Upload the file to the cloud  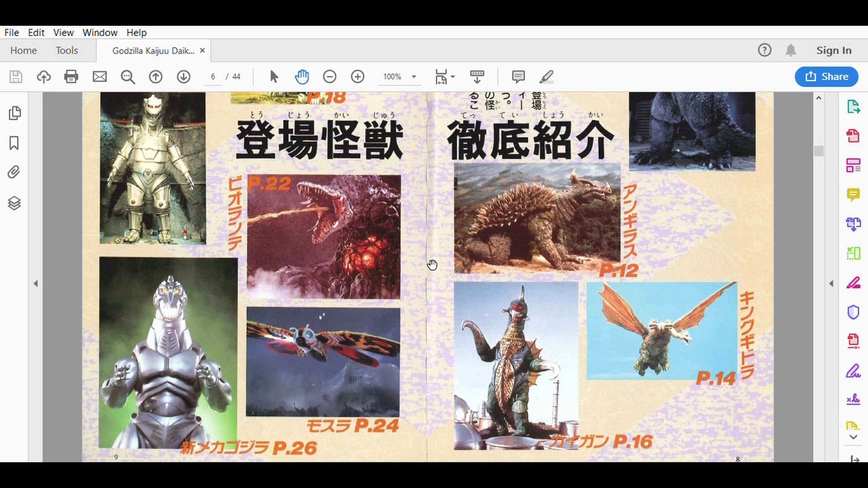tap(44, 77)
